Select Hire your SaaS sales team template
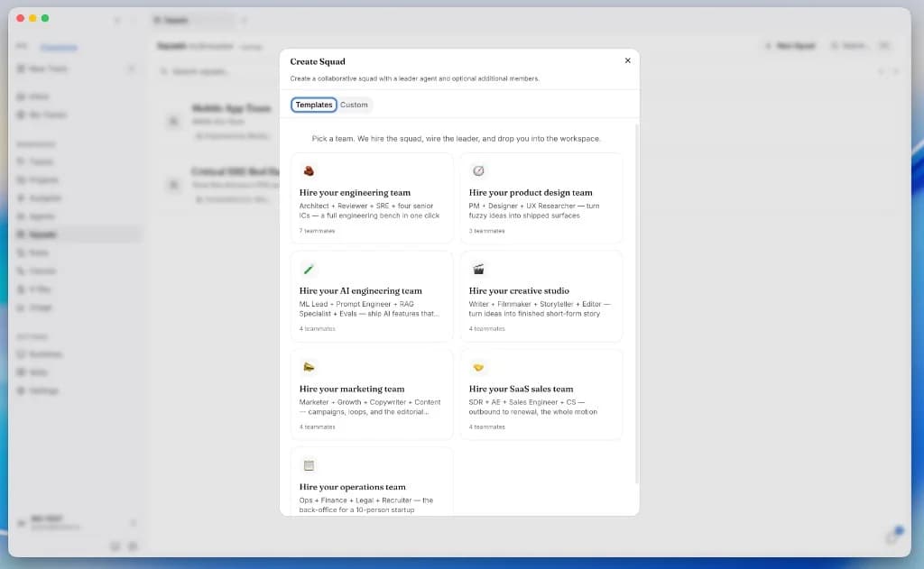Screen dimensions: 924x569 [x=541, y=394]
